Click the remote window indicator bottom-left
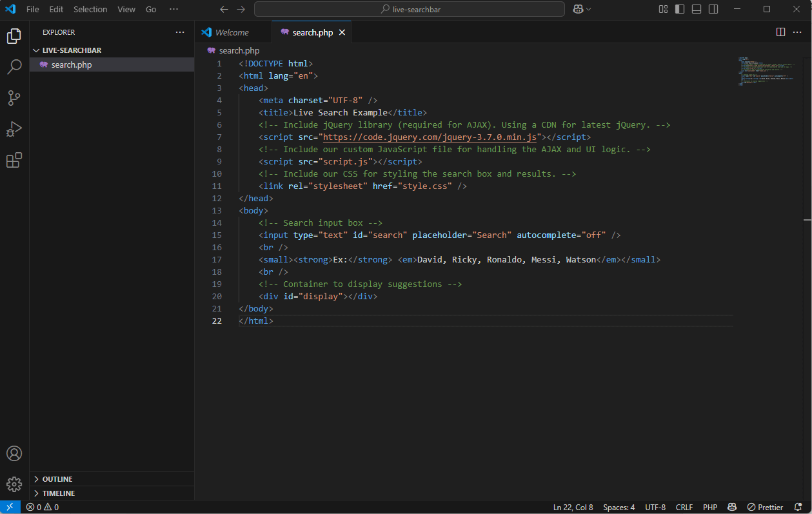Screen dimensions: 812x514 coord(10,507)
